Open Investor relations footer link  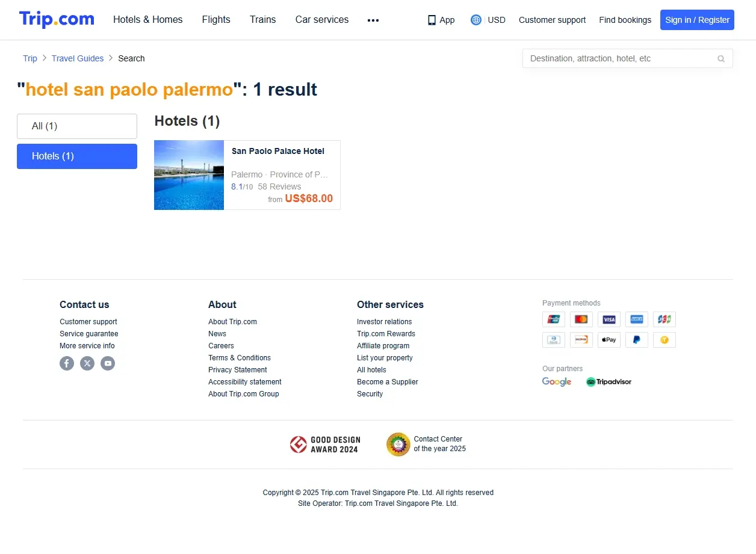coord(385,322)
